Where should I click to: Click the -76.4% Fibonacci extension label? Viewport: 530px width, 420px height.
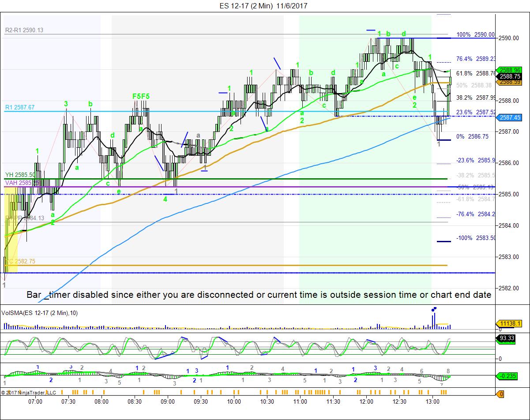coord(475,214)
